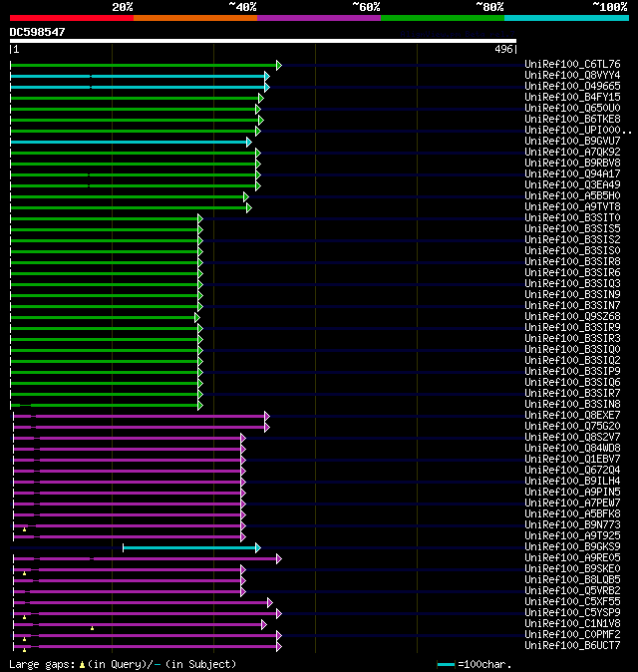Open UniRef100_B9GVU7 hit
Screen dimensions: 638x672
pyautogui.click(x=572, y=141)
